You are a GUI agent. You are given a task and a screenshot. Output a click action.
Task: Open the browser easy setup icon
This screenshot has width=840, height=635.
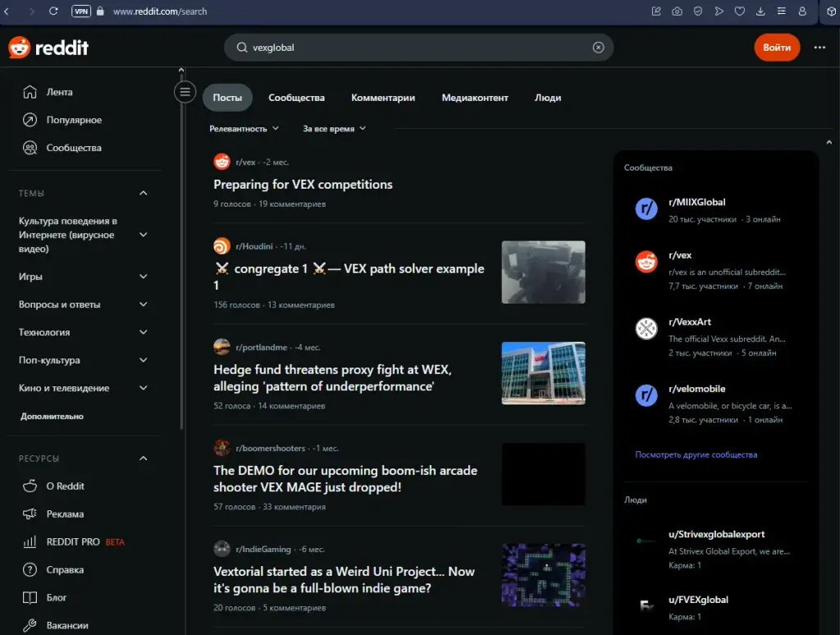point(781,11)
